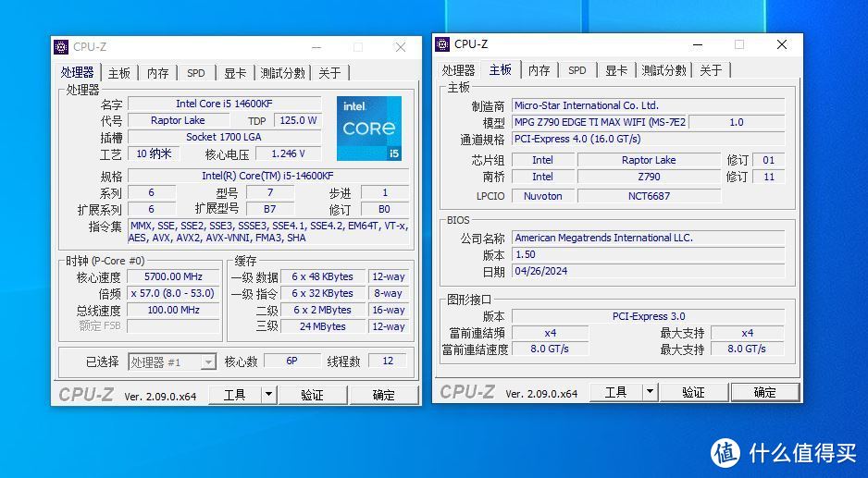868x478 pixels.
Task: Click the empty 额定 FSB field
Action: 173,326
